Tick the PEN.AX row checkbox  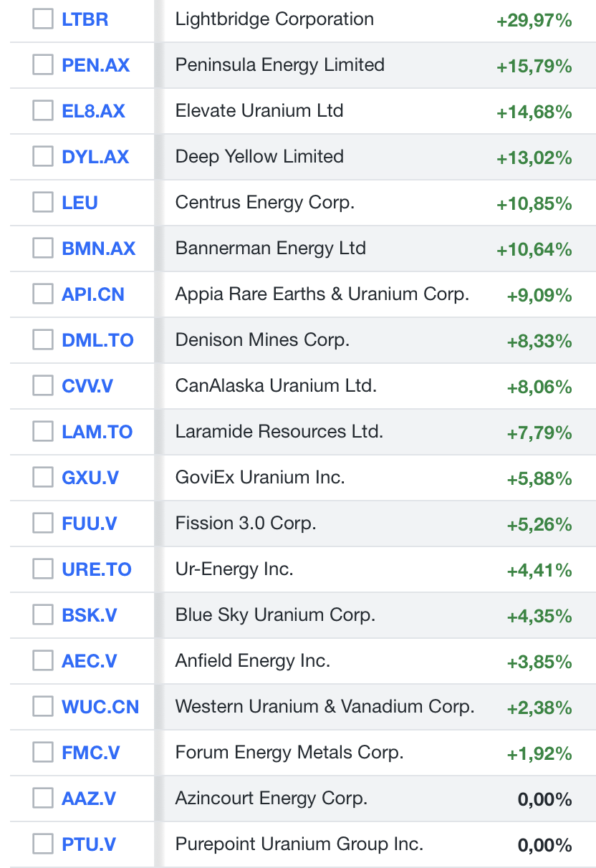(43, 65)
